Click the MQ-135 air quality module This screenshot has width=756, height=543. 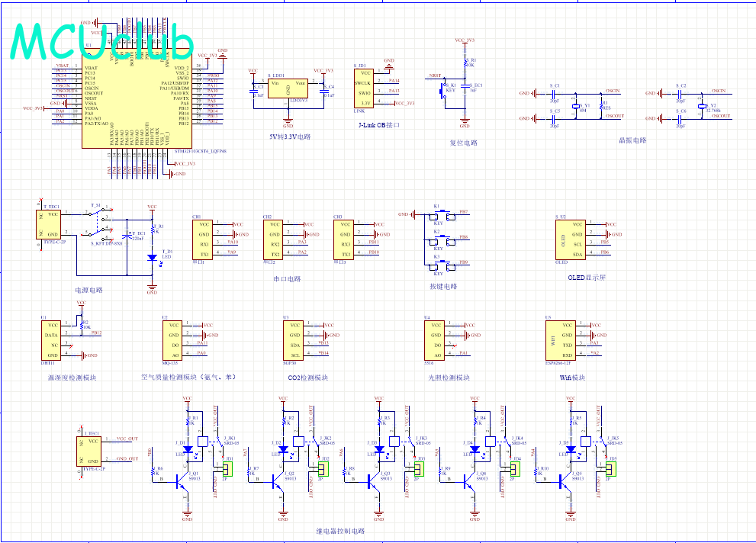[173, 340]
